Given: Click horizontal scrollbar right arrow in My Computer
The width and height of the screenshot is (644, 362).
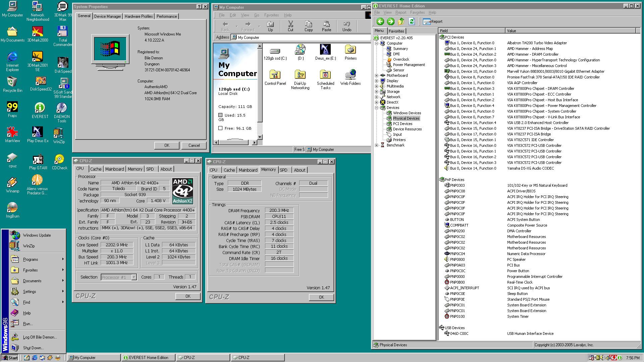Looking at the screenshot, I should [x=254, y=142].
